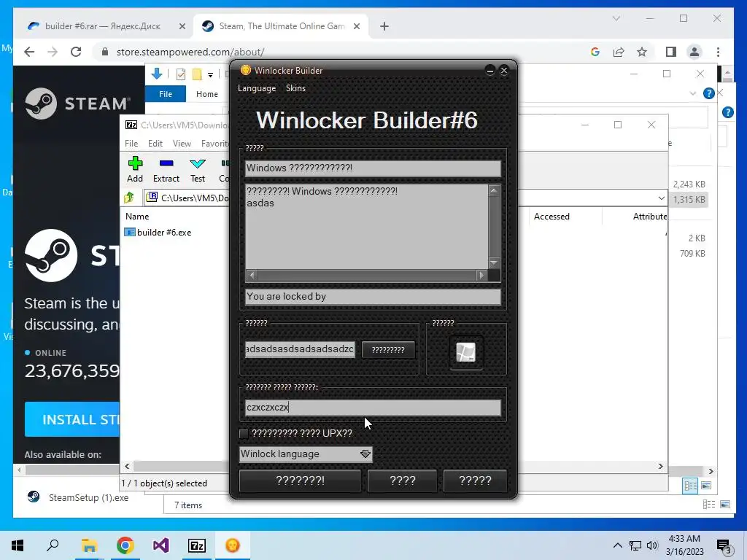The height and width of the screenshot is (560, 747).
Task: Expand the File Explorer ribbon chevron
Action: [x=693, y=94]
